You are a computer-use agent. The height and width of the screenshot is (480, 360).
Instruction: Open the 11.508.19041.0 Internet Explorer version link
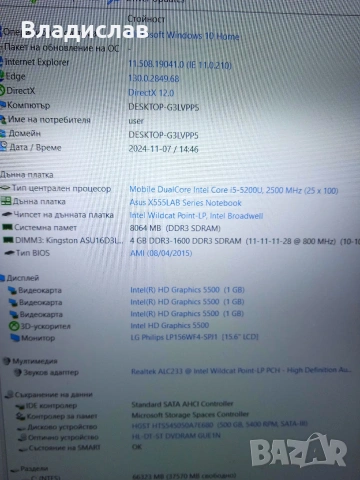tap(180, 64)
